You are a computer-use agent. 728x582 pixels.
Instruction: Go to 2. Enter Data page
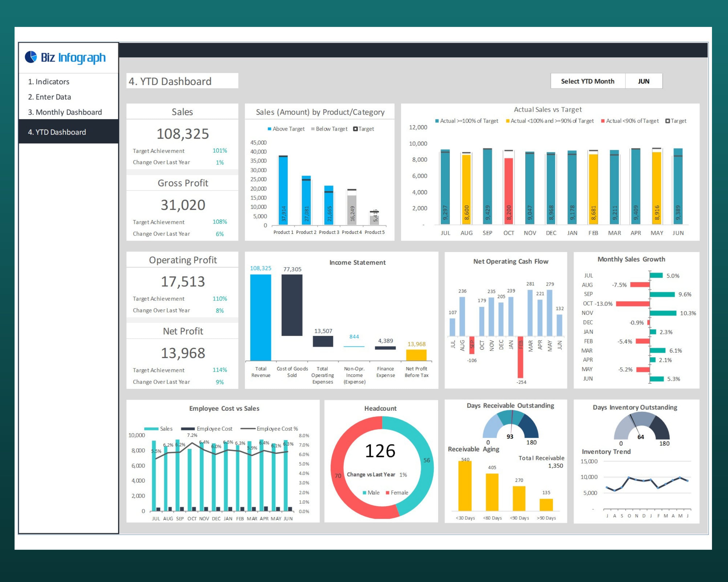pos(50,97)
